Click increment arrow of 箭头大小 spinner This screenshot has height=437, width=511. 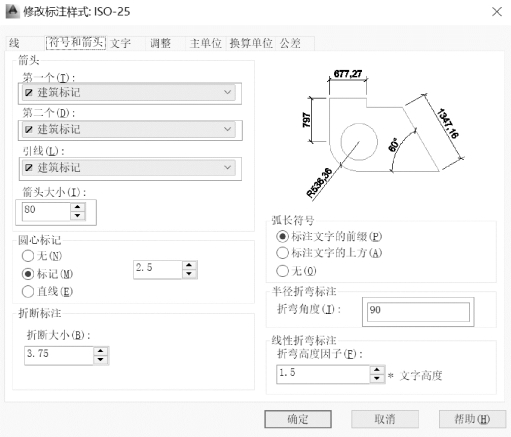pyautogui.click(x=78, y=207)
